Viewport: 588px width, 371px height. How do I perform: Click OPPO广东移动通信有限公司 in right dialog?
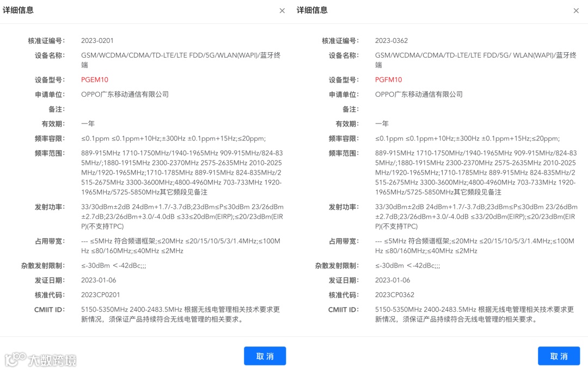click(x=419, y=94)
